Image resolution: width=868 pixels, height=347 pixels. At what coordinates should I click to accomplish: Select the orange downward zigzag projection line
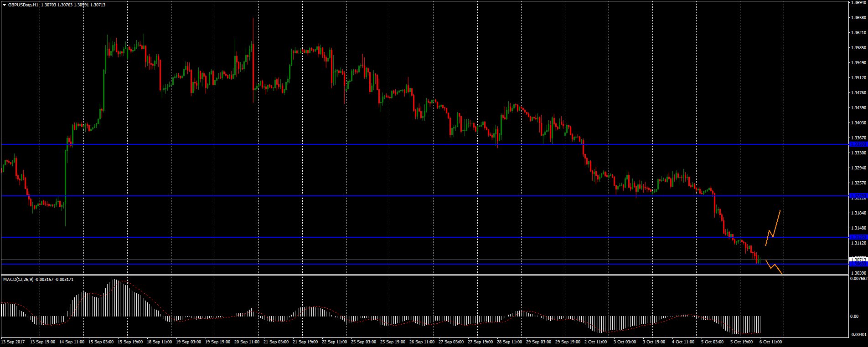774,266
